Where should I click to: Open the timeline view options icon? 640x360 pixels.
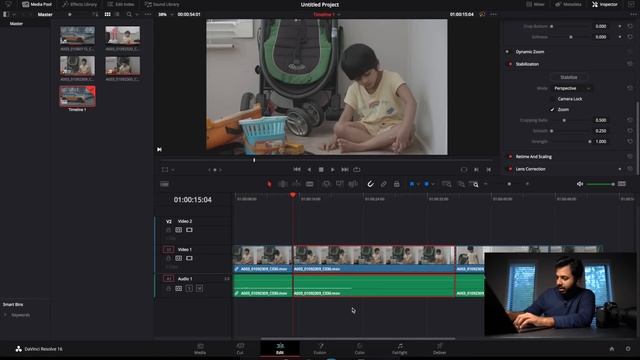coord(622,184)
